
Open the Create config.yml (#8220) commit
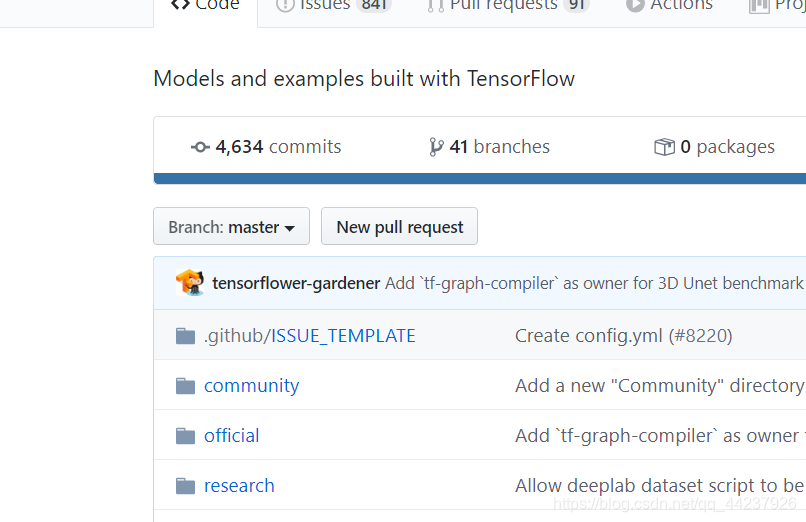[624, 336]
